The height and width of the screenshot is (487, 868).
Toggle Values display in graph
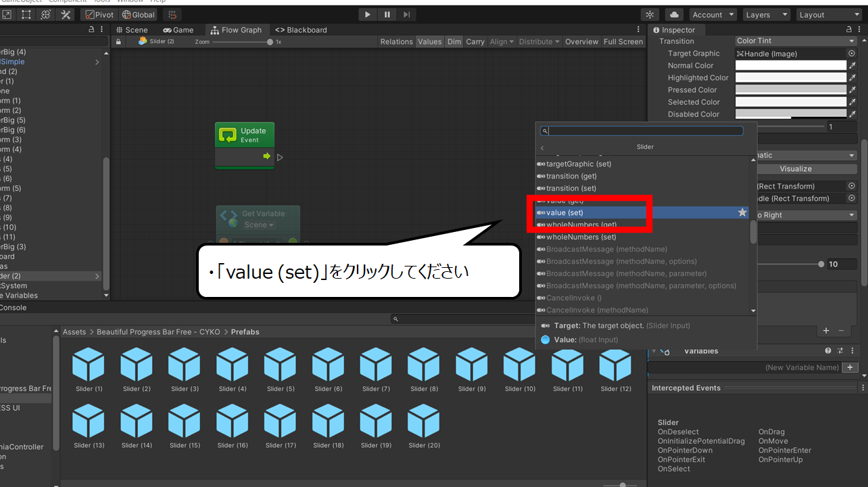429,41
